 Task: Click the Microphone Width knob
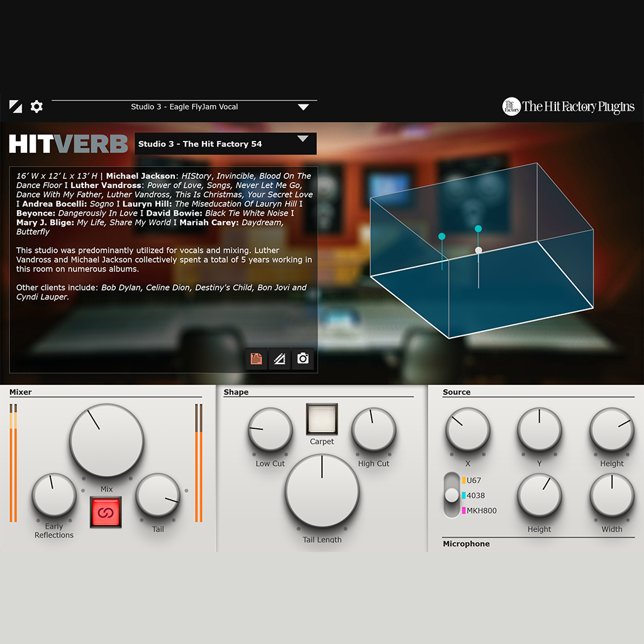point(612,496)
